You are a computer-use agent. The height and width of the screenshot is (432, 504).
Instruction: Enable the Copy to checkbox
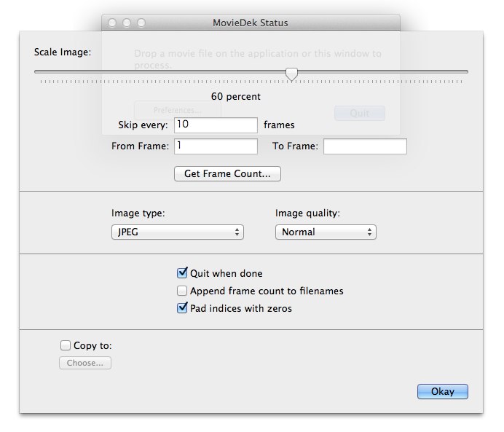point(66,345)
